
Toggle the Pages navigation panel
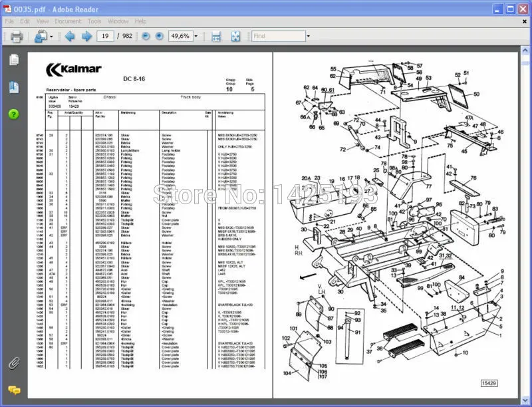13,61
